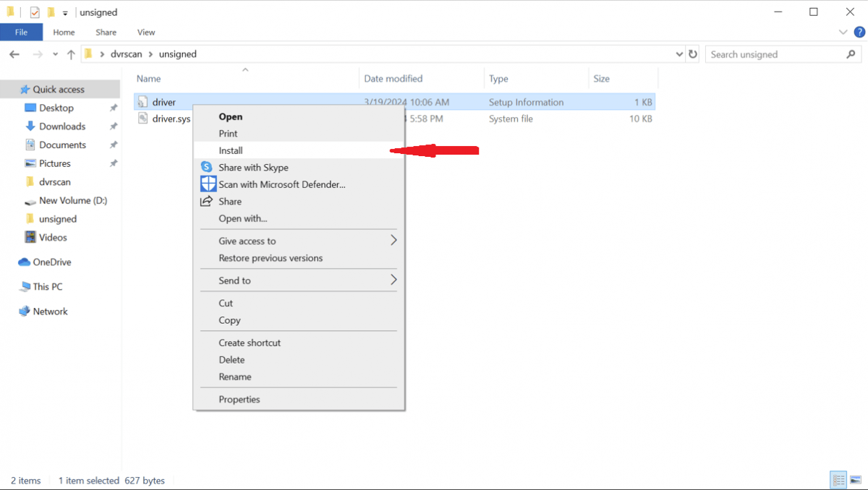Click the New folder quick access icon
Screen dimensions: 868x490
tap(51, 12)
